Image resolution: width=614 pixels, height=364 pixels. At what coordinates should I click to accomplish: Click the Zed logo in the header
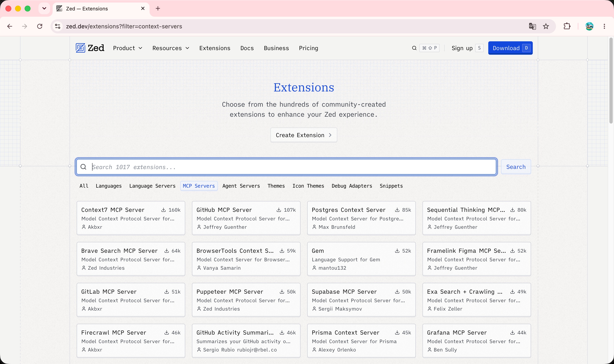[90, 48]
